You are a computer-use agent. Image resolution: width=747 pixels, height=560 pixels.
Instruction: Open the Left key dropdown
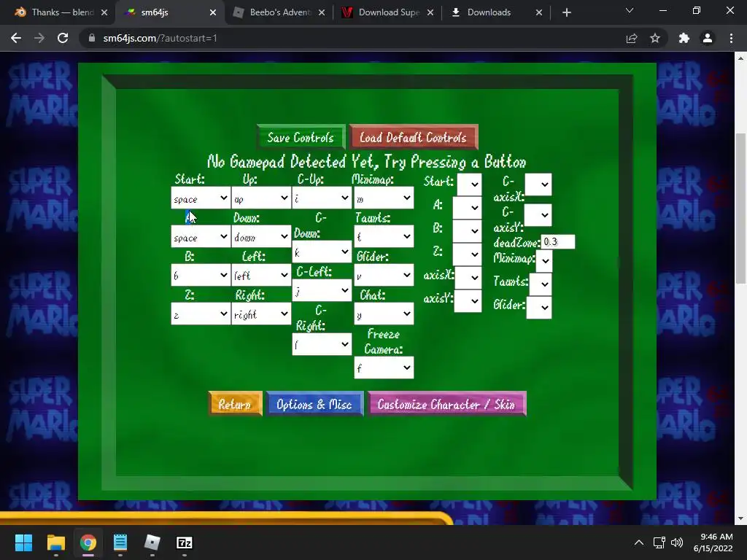[260, 275]
